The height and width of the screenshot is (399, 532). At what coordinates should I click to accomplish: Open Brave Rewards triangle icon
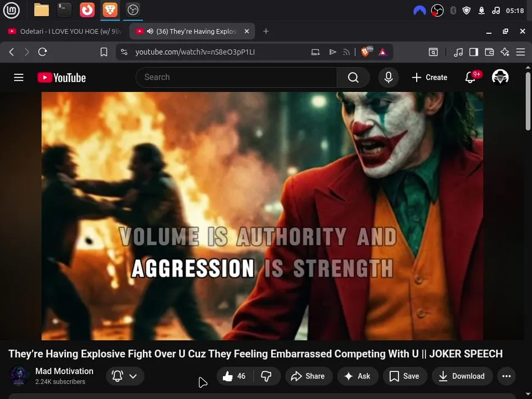383,52
